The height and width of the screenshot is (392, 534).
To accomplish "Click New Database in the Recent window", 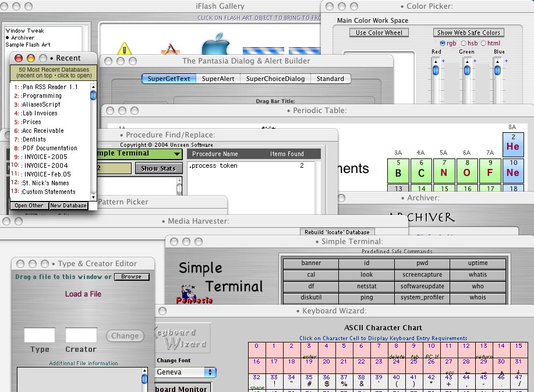I will pos(69,206).
